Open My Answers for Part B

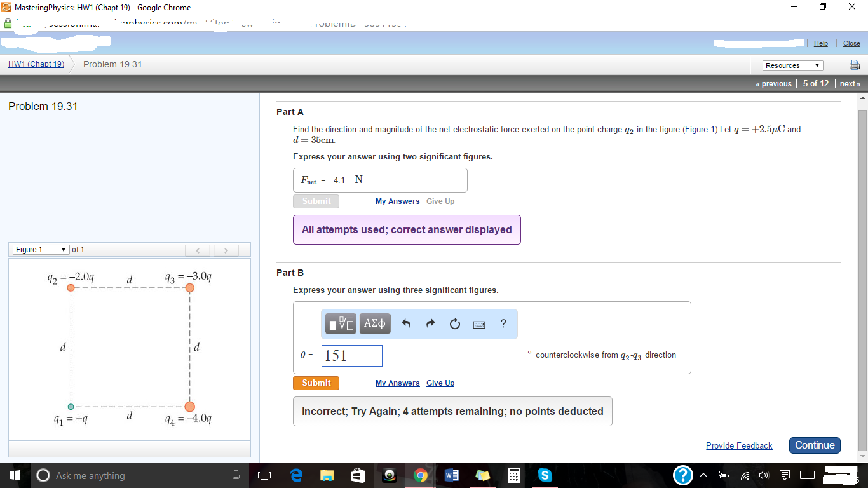click(397, 383)
